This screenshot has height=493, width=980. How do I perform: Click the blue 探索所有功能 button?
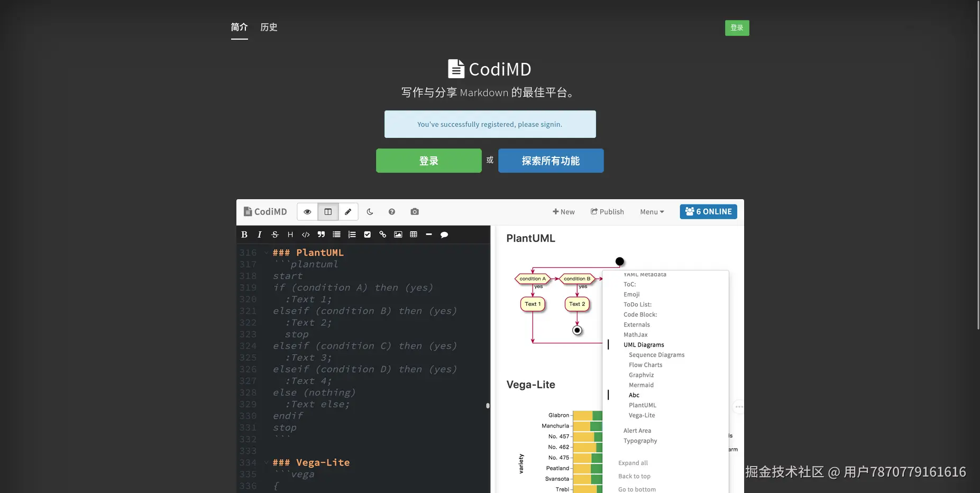551,161
